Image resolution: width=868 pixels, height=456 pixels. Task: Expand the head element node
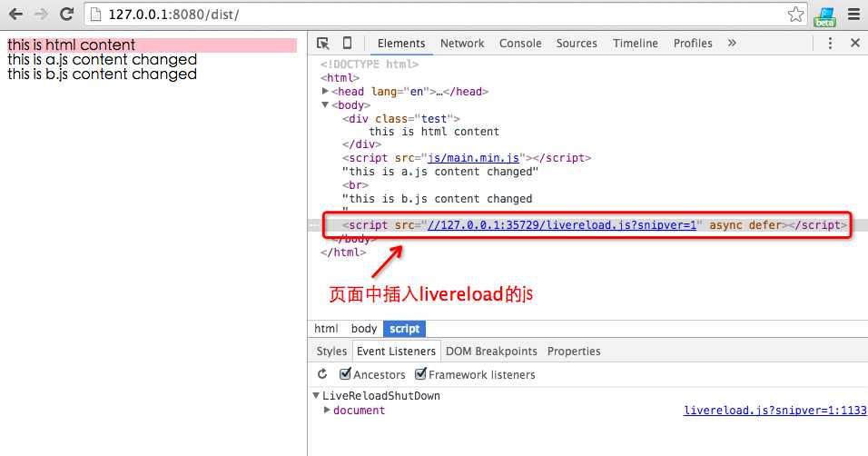(325, 91)
